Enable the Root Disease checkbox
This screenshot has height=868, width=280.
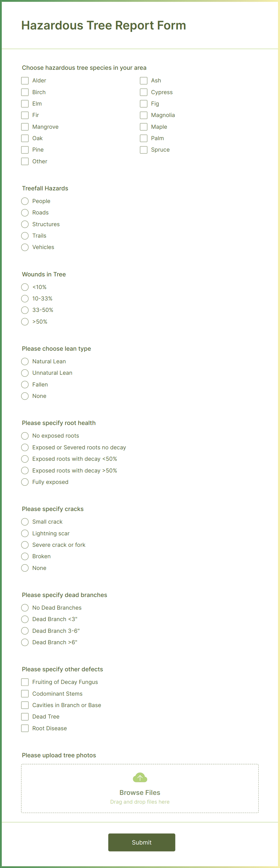click(25, 728)
